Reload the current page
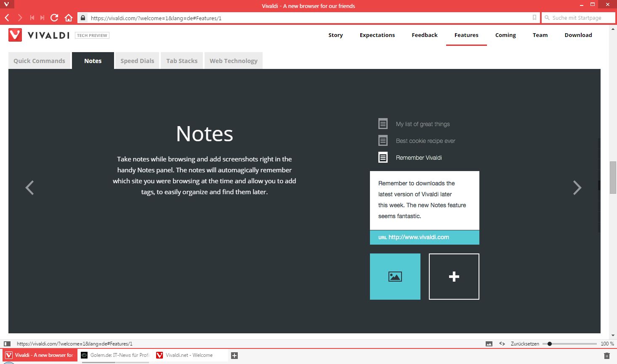 pos(54,18)
